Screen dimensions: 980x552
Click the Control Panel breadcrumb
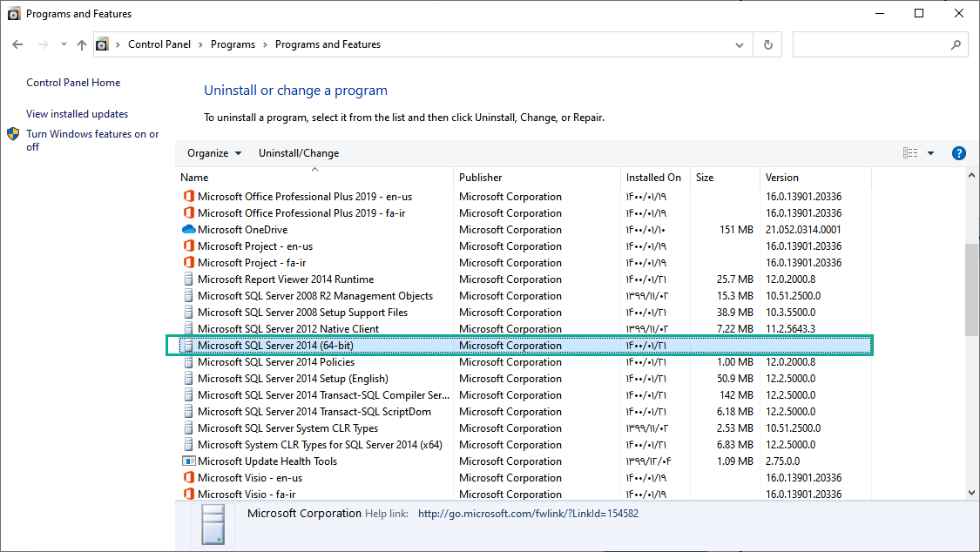(x=159, y=44)
